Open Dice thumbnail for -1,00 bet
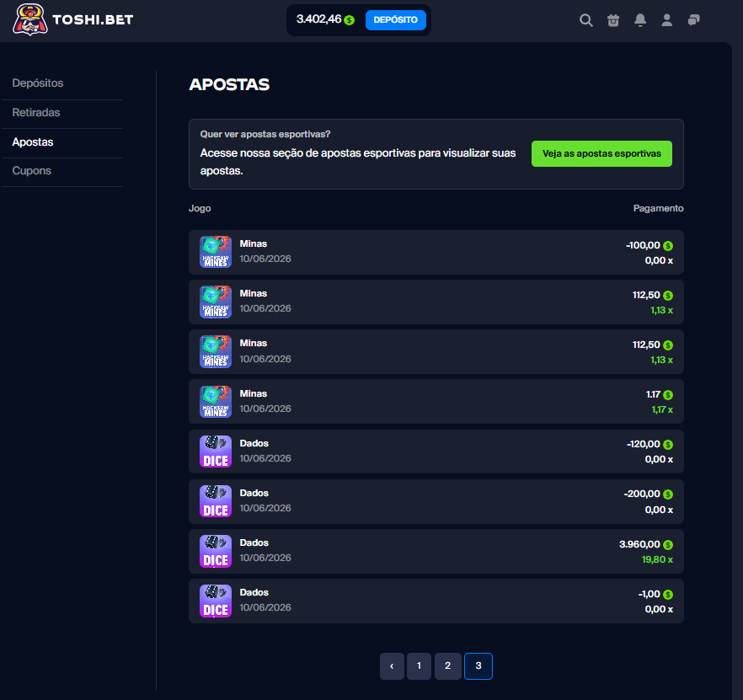Viewport: 743px width, 700px height. coord(216,601)
